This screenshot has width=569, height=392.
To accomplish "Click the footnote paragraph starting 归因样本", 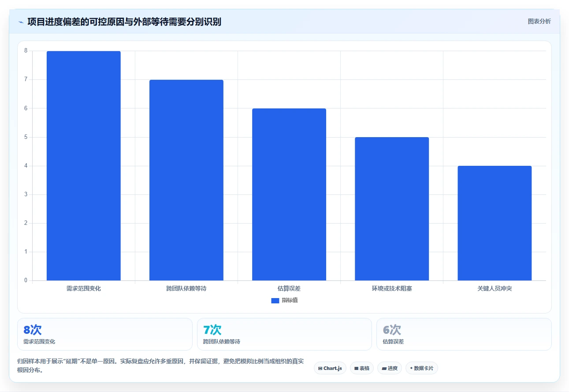I will click(x=161, y=366).
